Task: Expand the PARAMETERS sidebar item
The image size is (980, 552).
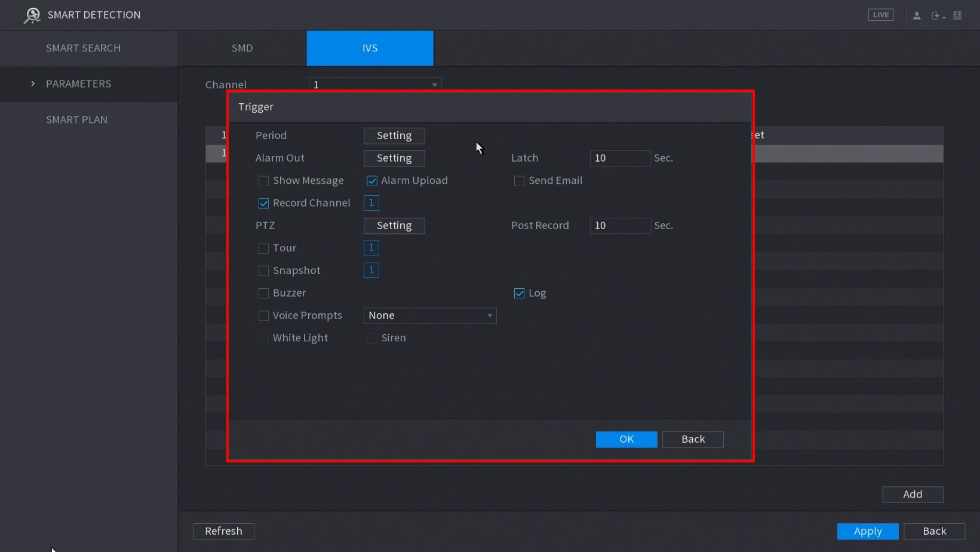Action: (78, 84)
